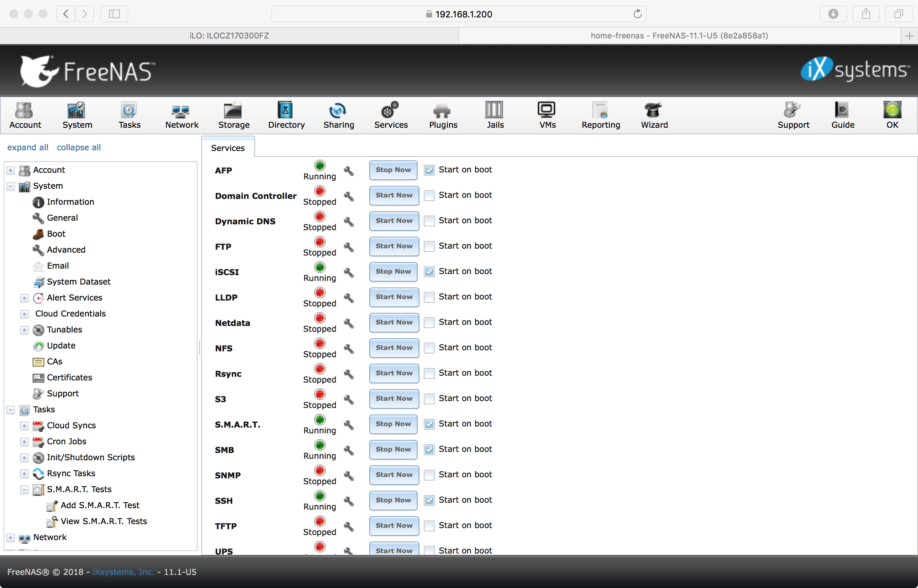Open the Tasks toolbar icon
The height and width of the screenshot is (588, 918).
130,115
